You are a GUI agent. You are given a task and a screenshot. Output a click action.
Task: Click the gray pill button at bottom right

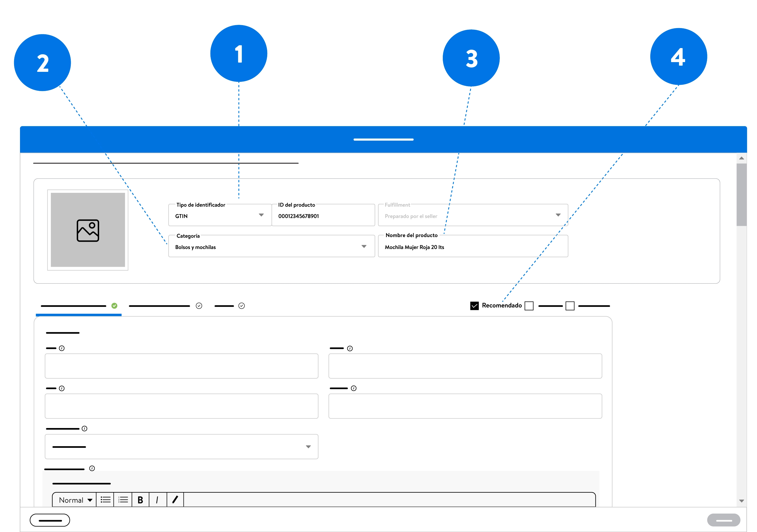724,520
